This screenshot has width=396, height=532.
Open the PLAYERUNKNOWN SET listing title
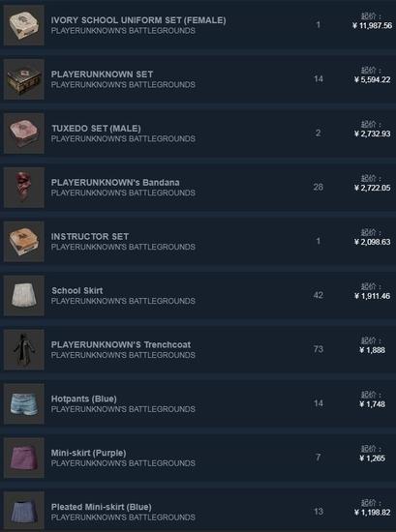tap(102, 74)
